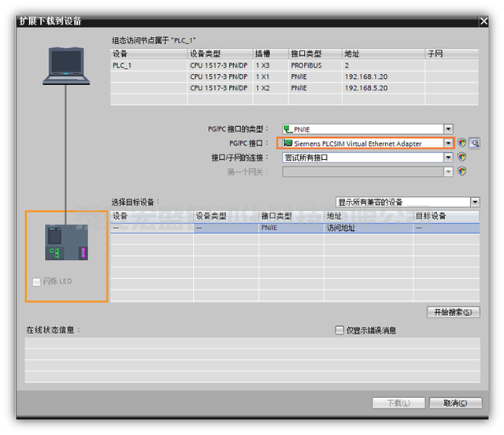The width and height of the screenshot is (504, 435).
Task: Expand the Siemens PLCSIM Virtual Ethernet Adapter dropdown
Action: pyautogui.click(x=448, y=143)
